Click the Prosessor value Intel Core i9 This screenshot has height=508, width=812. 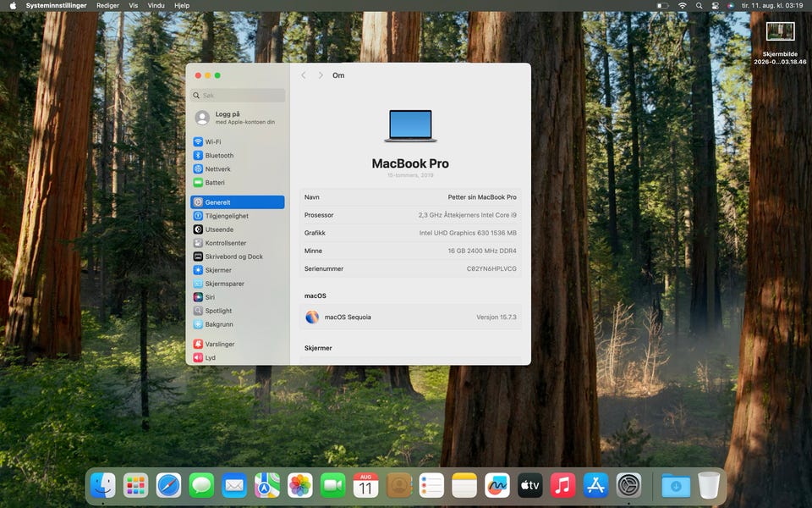(x=467, y=214)
